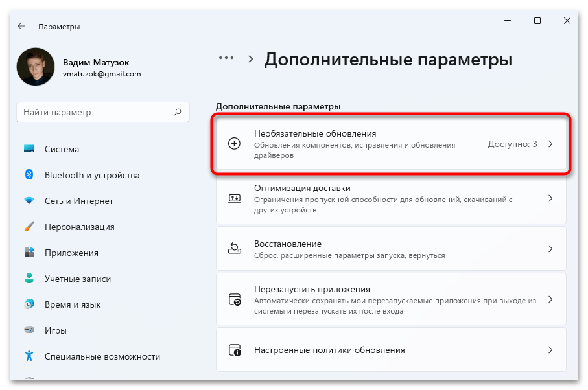
Task: Click the Необязательные обновления plus icon
Action: [235, 144]
